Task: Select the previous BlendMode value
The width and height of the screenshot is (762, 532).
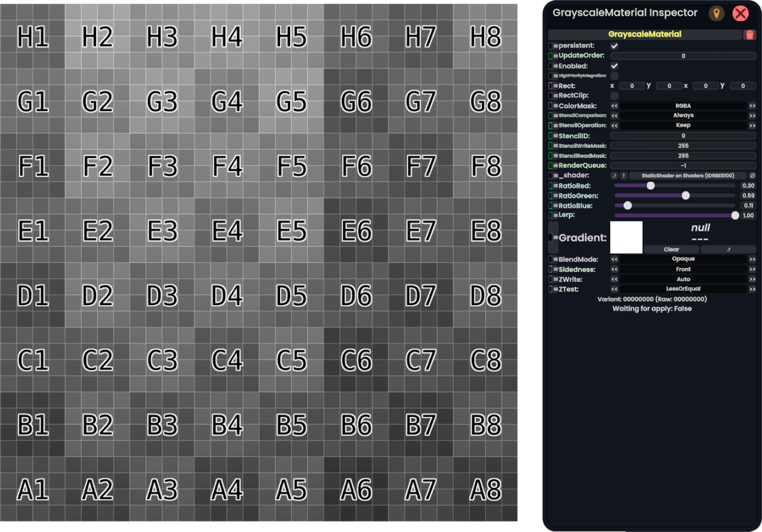Action: (x=614, y=259)
